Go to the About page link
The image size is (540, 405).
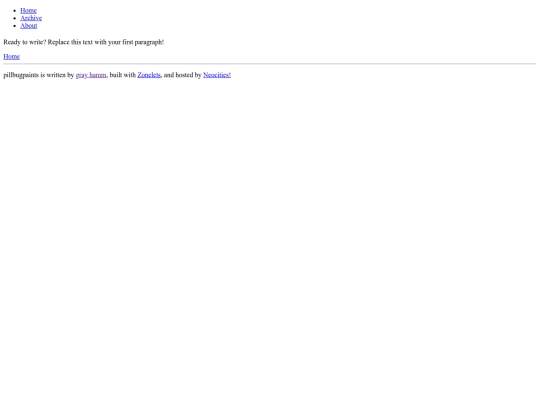pyautogui.click(x=29, y=26)
